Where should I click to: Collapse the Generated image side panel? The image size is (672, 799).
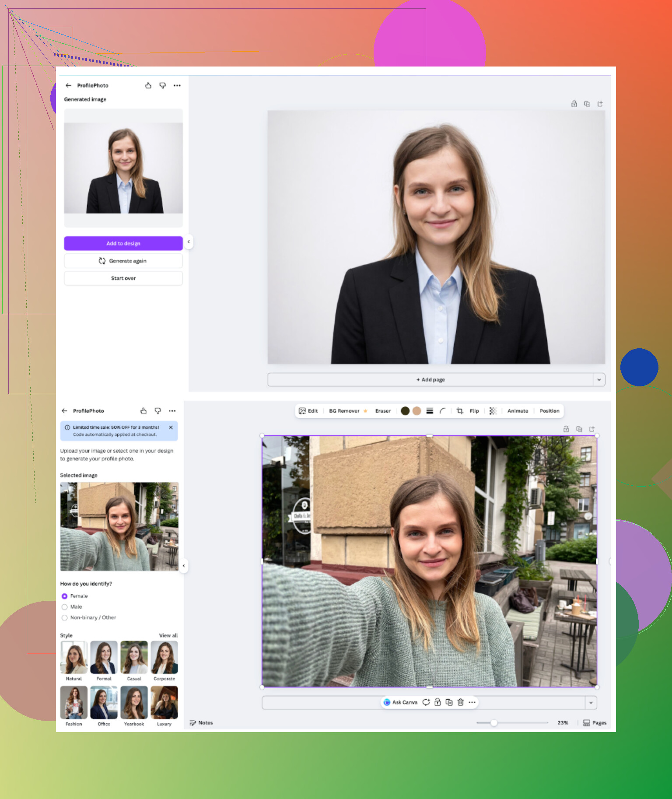point(189,242)
